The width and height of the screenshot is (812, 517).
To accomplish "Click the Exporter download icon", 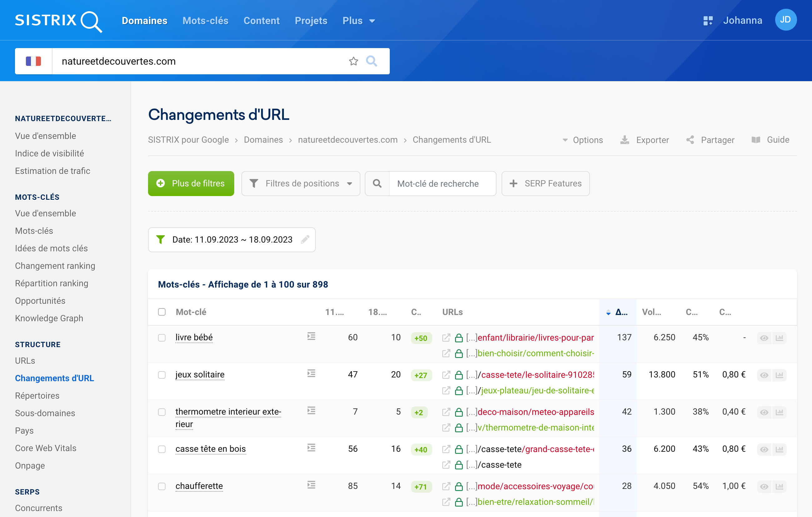I will (625, 140).
